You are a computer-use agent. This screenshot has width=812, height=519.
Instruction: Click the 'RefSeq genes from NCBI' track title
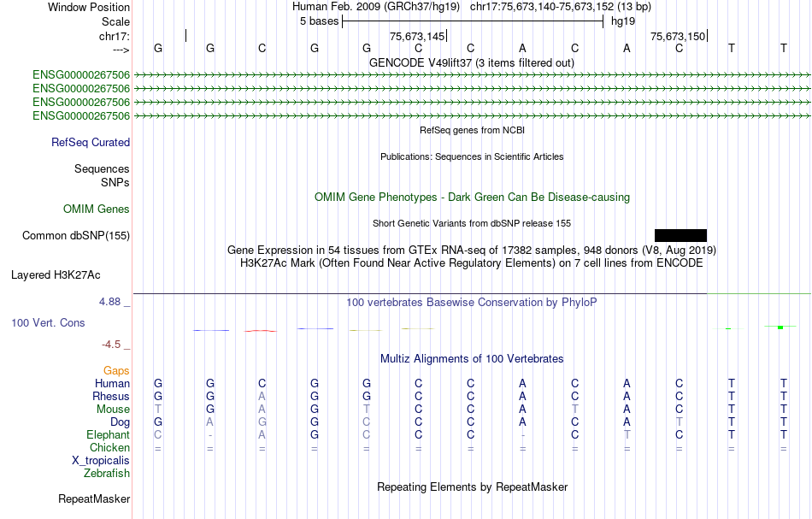[x=473, y=131]
